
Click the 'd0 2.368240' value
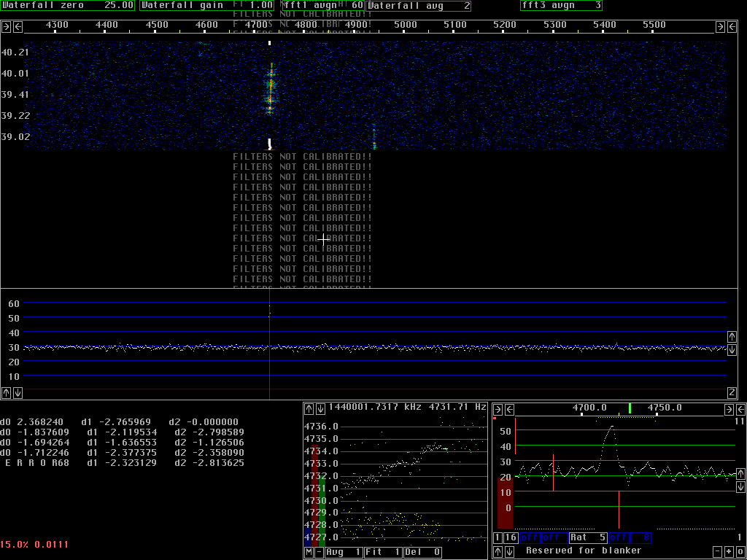(32, 422)
